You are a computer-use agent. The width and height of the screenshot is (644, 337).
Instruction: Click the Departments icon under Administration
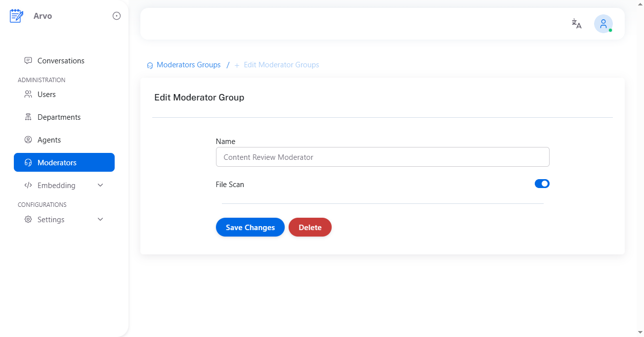click(x=28, y=117)
